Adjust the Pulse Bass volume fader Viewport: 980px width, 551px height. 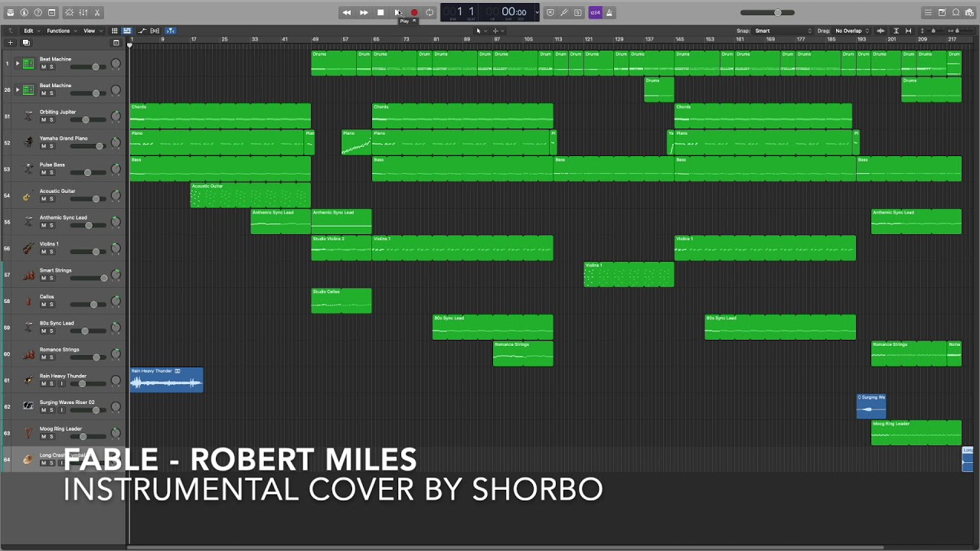pyautogui.click(x=87, y=173)
